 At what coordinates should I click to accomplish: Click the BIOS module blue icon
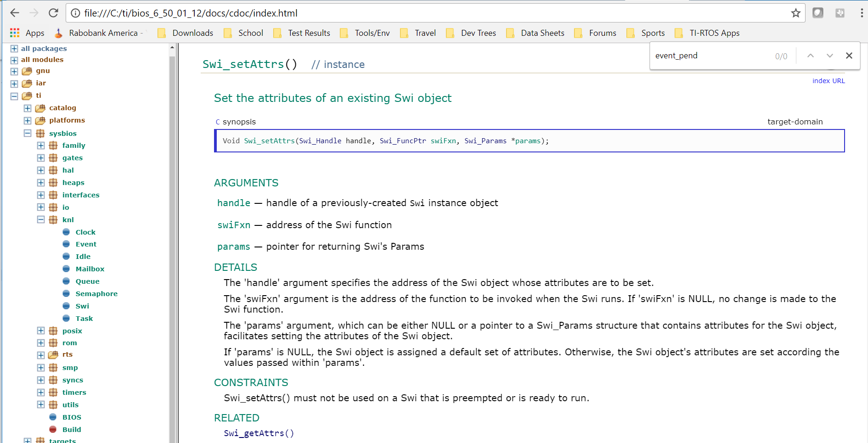53,417
